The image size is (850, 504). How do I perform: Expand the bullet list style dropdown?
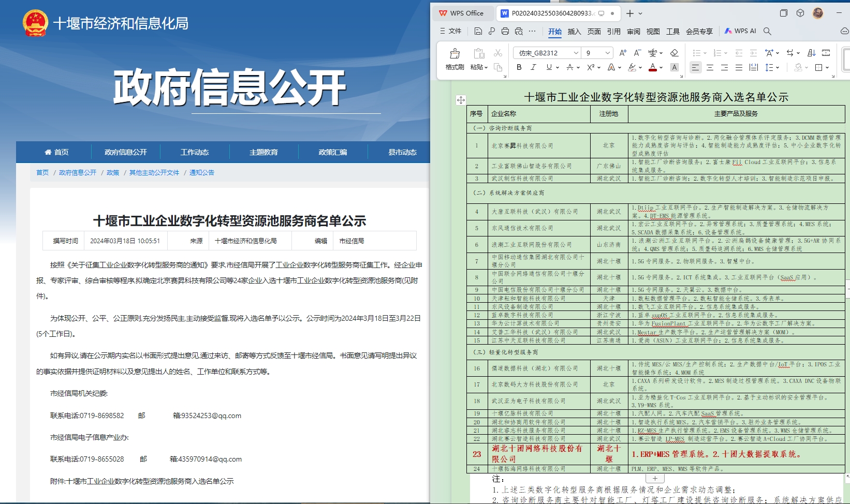point(705,53)
